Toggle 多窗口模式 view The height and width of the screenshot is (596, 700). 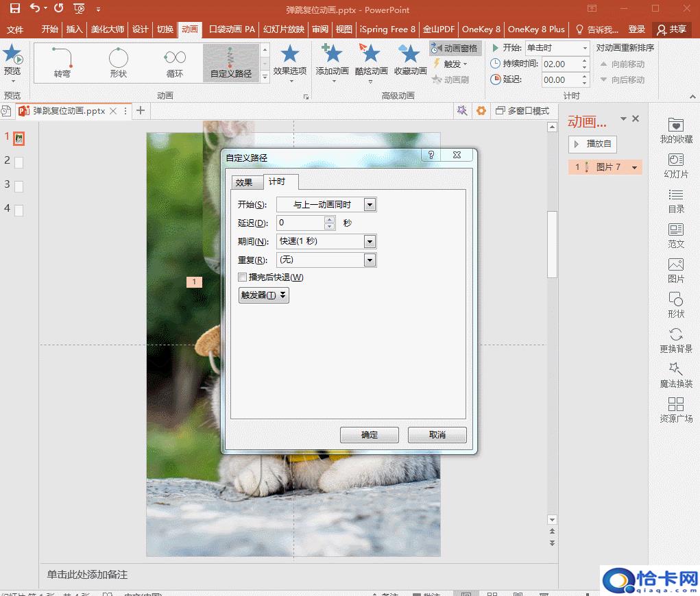pyautogui.click(x=522, y=111)
